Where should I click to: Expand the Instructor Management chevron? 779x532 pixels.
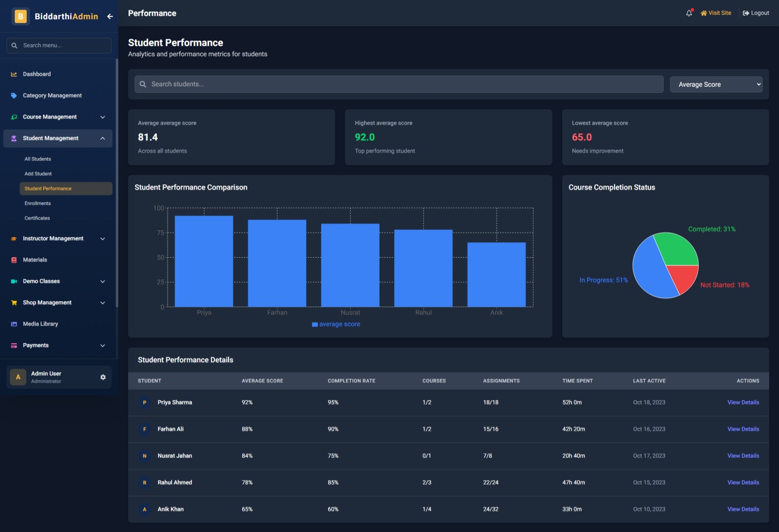point(103,238)
